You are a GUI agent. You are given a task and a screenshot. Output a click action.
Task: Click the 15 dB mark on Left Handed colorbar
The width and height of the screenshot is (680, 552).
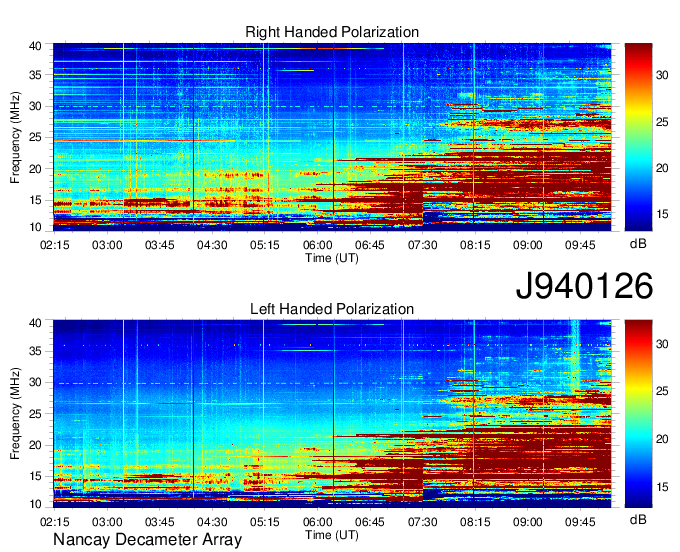click(x=662, y=487)
